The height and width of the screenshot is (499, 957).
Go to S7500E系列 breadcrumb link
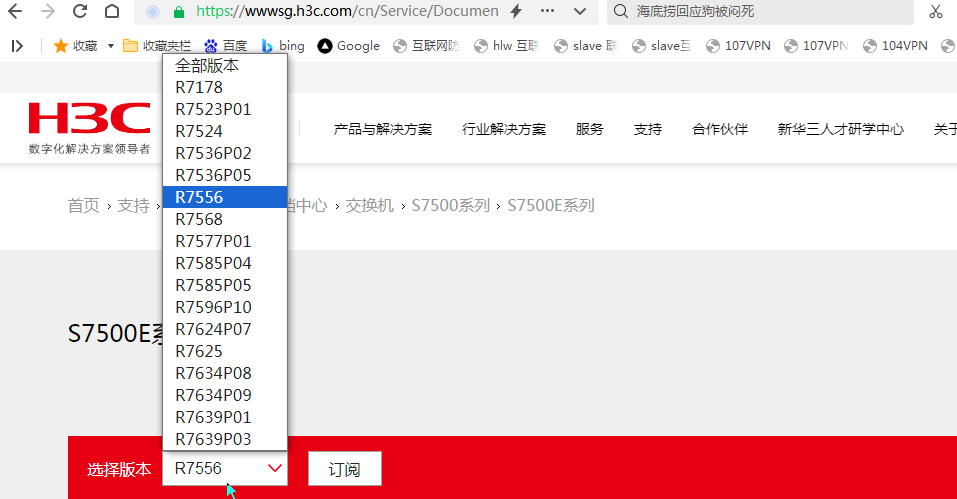(551, 206)
